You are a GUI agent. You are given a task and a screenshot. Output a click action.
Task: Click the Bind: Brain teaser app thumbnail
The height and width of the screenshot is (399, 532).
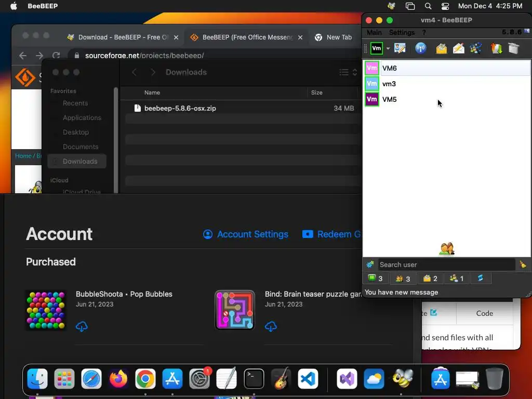[235, 310]
